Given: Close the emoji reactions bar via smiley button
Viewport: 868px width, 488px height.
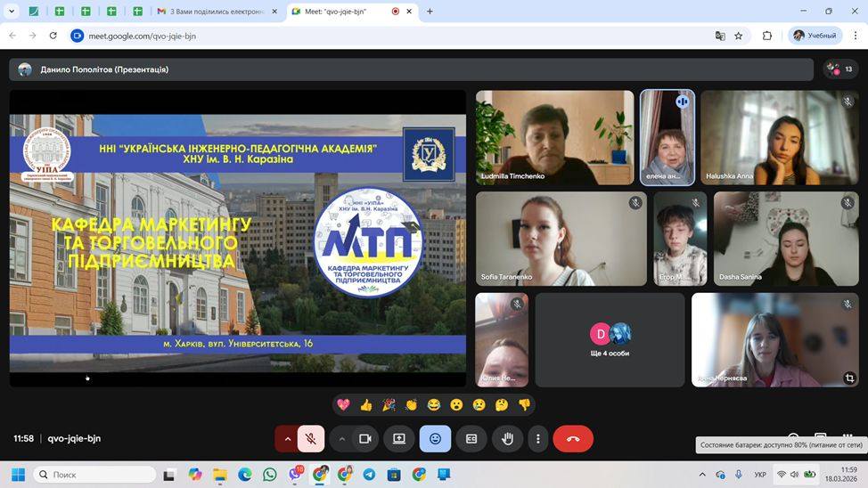Looking at the screenshot, I should tap(435, 438).
